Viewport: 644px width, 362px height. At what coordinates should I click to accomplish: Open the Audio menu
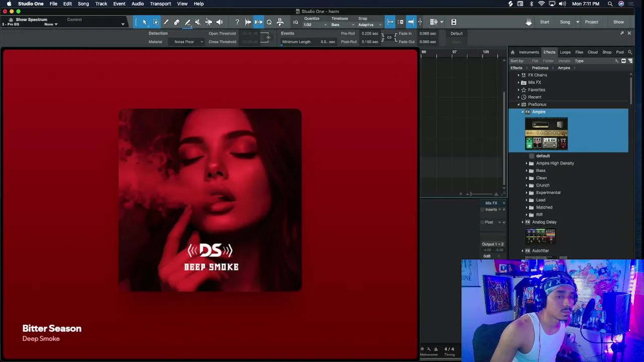pos(137,4)
